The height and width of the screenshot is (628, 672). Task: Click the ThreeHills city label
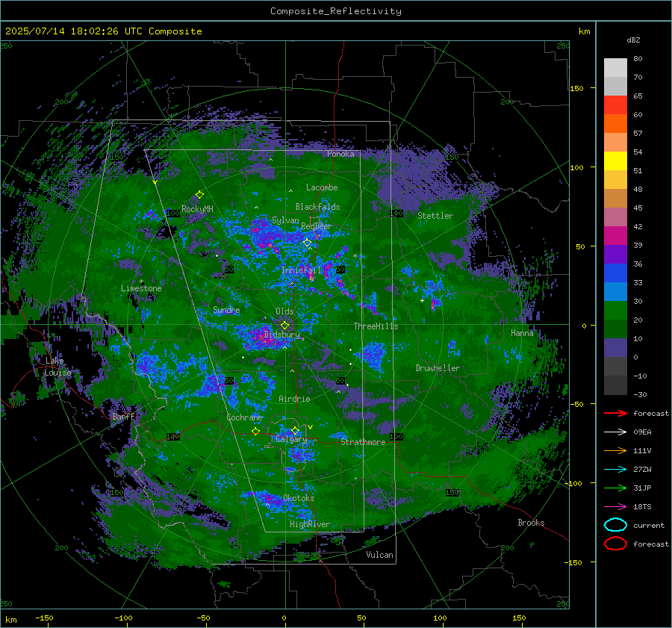coord(376,326)
